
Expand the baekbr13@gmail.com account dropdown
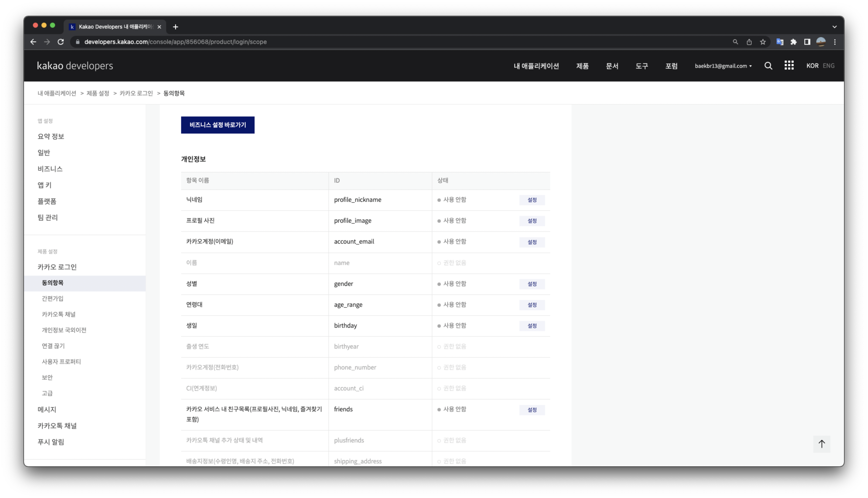pos(723,66)
